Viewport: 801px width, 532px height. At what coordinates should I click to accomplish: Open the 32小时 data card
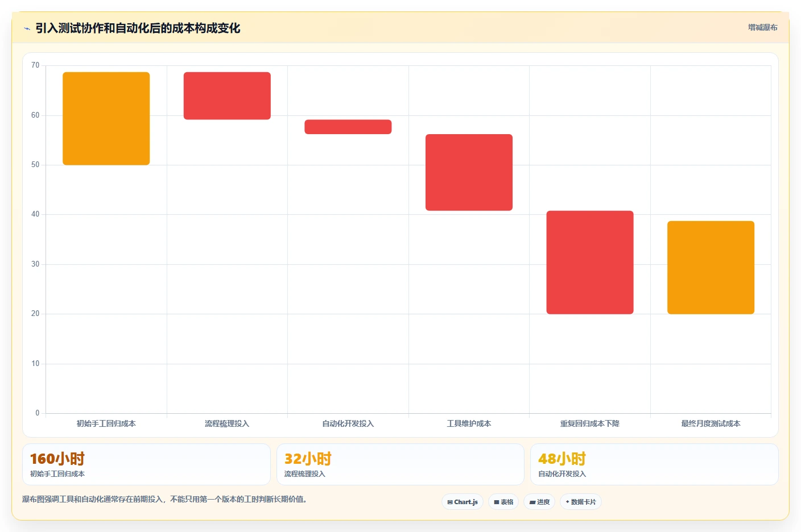(x=400, y=464)
